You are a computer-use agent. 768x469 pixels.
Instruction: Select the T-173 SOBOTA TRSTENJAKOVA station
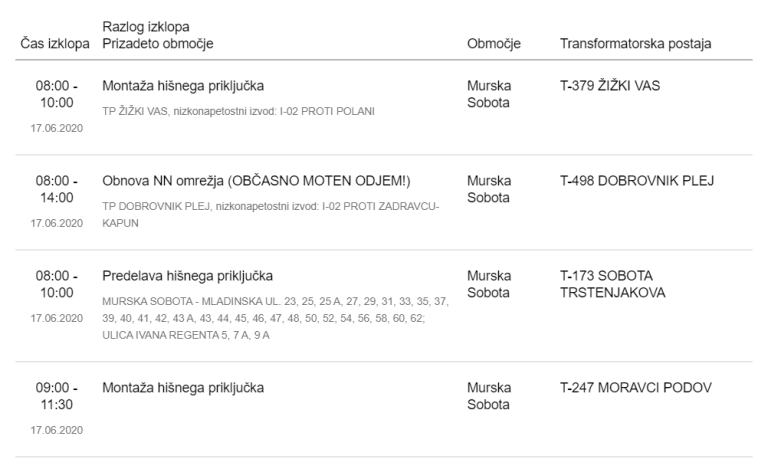pyautogui.click(x=612, y=284)
